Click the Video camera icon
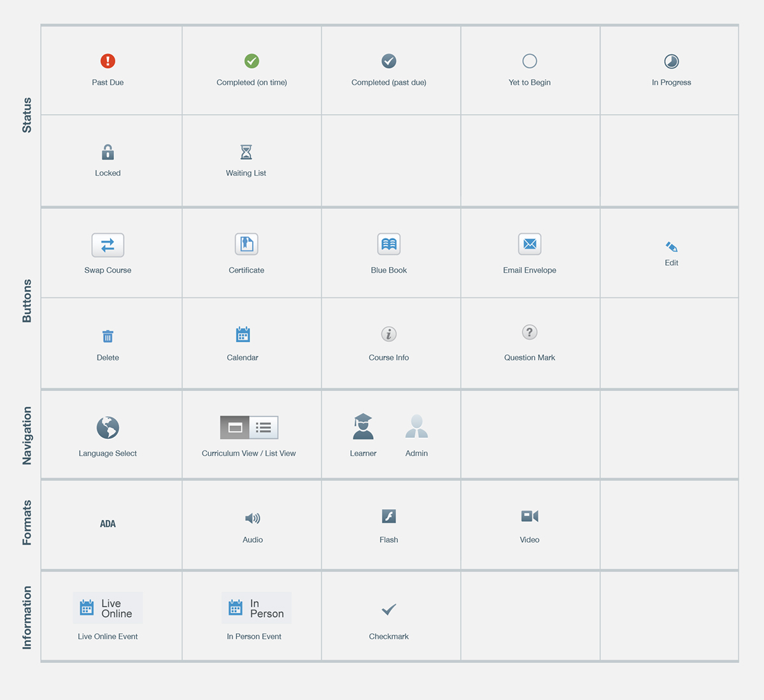 pyautogui.click(x=529, y=516)
